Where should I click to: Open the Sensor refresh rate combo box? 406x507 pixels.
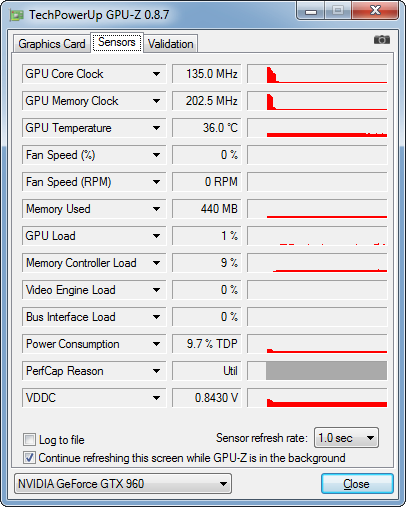(x=346, y=438)
